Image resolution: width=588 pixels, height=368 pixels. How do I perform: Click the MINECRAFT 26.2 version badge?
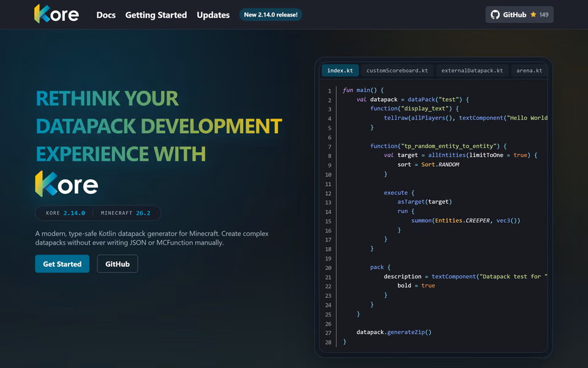[x=125, y=213]
